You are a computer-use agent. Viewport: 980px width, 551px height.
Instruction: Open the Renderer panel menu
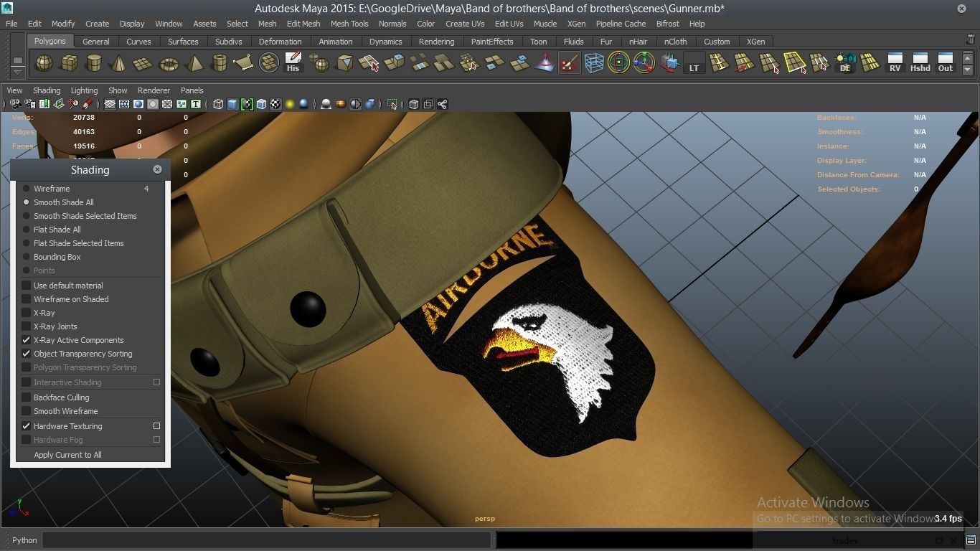pos(154,90)
